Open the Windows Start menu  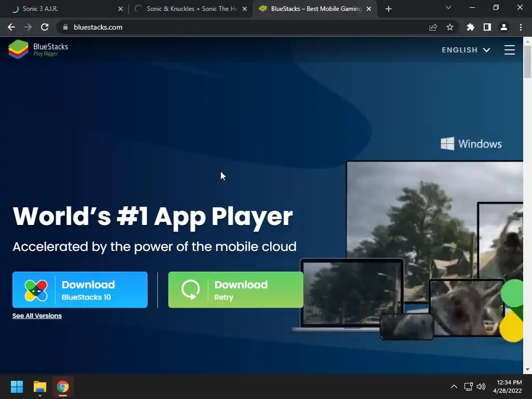[17, 387]
